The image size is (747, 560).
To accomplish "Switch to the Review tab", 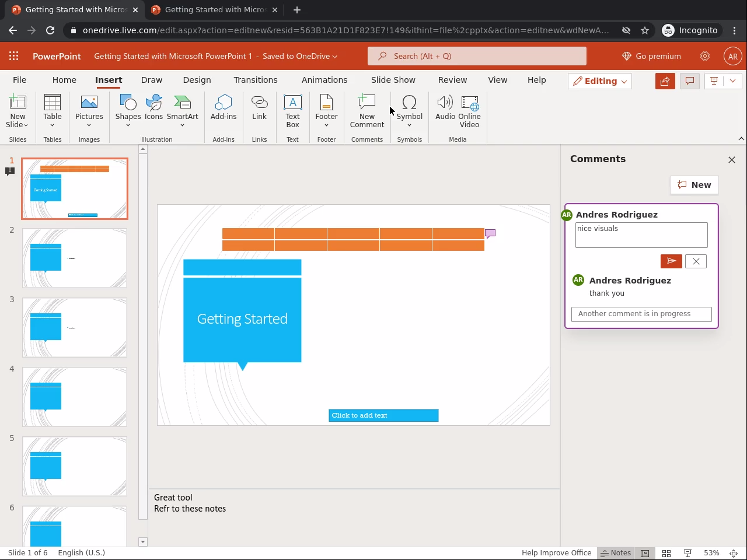I will pos(453,80).
